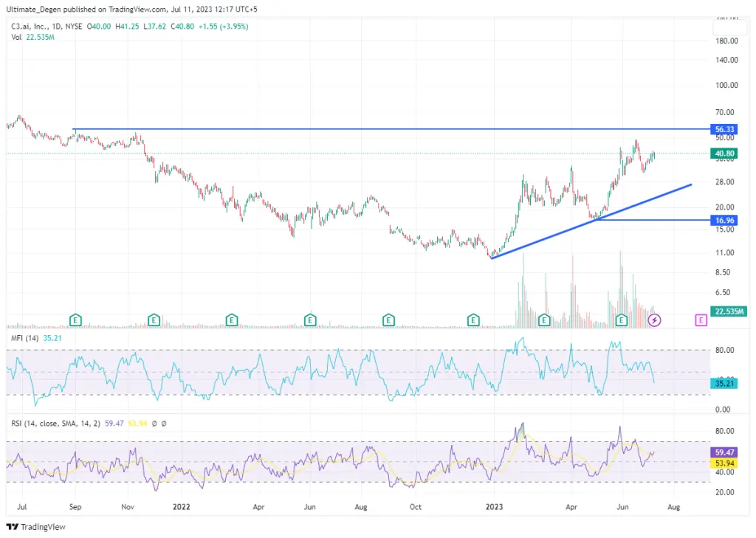Click the earnings E marker above Jun 2022
The height and width of the screenshot is (538, 756).
coord(310,320)
